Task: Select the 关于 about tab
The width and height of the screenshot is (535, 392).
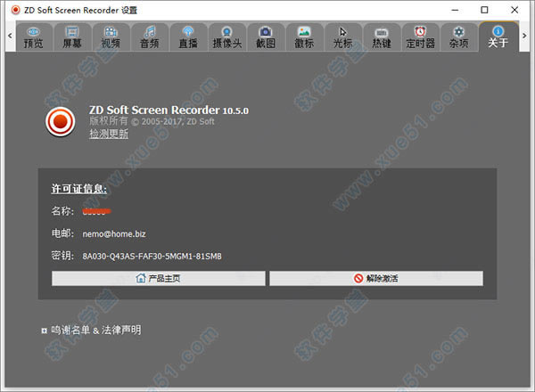Action: (498, 37)
